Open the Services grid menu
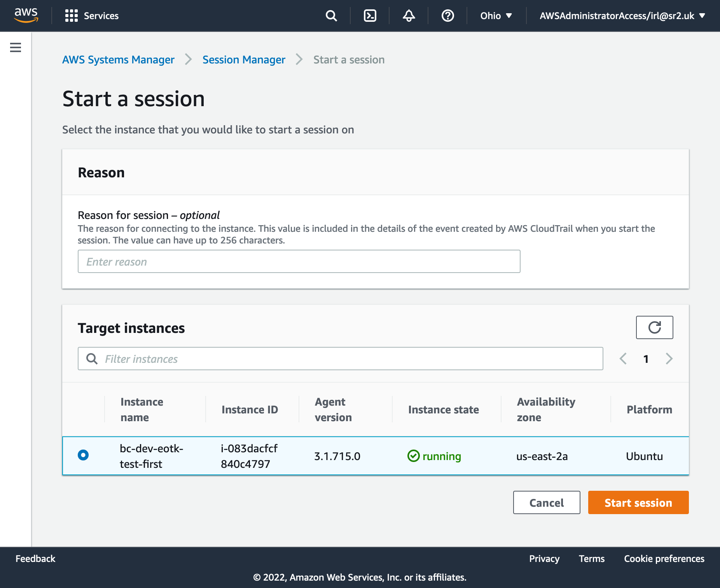This screenshot has height=588, width=720. 92,16
